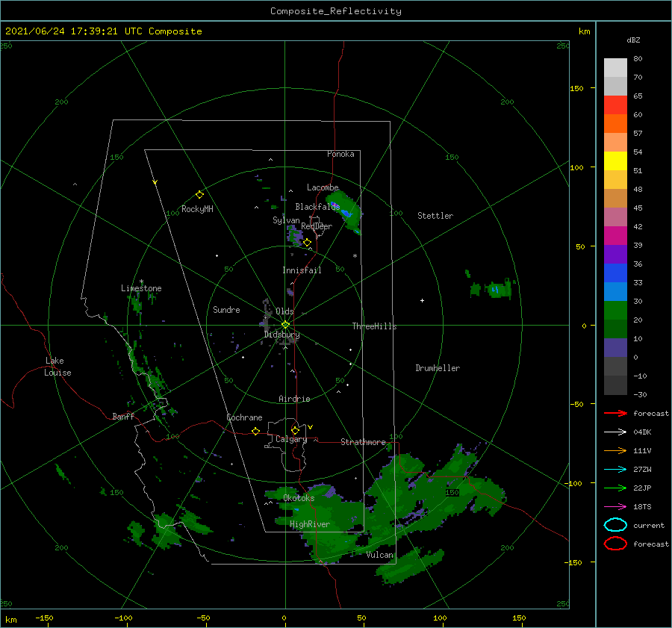Click the yellow diamond marker above Calgary
Viewport: 672px width, 628px height.
click(295, 430)
